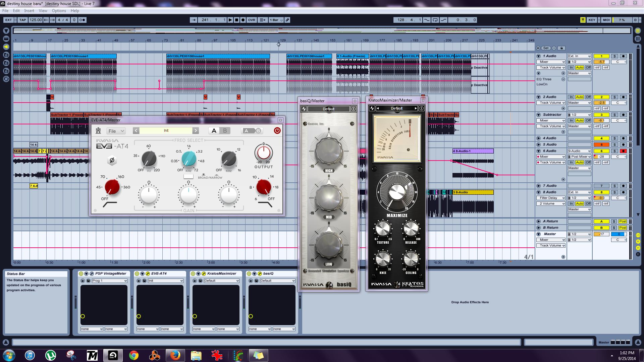Click the Kratos MAXIMIZE knob
The width and height of the screenshot is (644, 362).
point(397,192)
